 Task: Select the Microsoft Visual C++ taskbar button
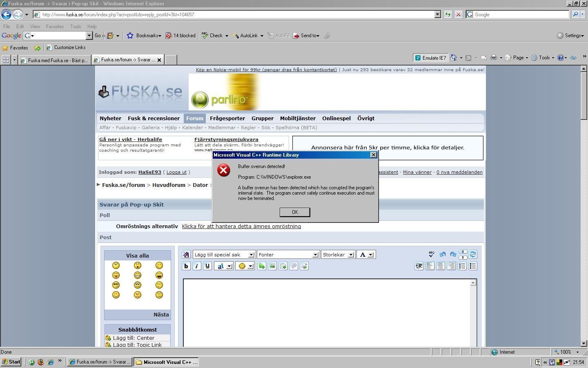coord(167,362)
